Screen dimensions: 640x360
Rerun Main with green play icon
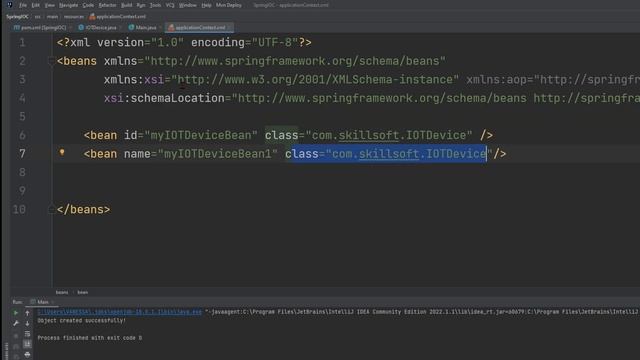(x=16, y=313)
